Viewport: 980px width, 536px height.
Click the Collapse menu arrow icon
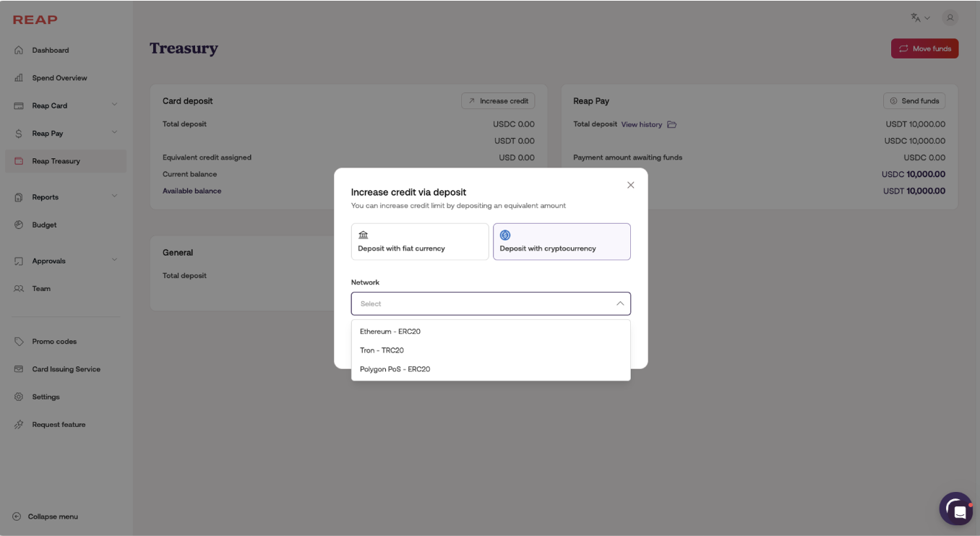(x=17, y=516)
